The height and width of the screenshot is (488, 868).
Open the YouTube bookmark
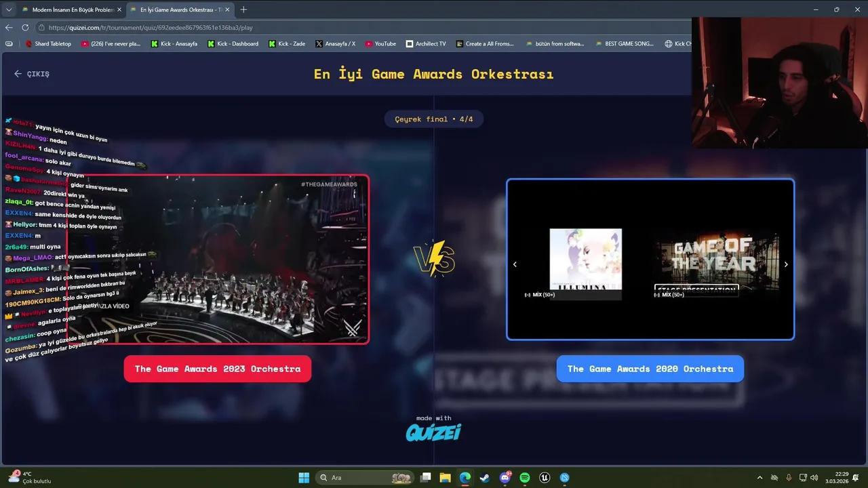380,43
